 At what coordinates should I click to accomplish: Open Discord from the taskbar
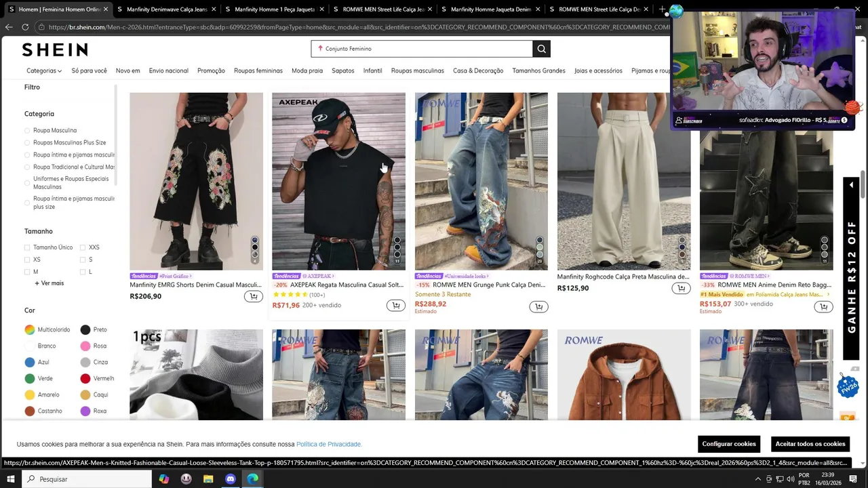pyautogui.click(x=231, y=479)
